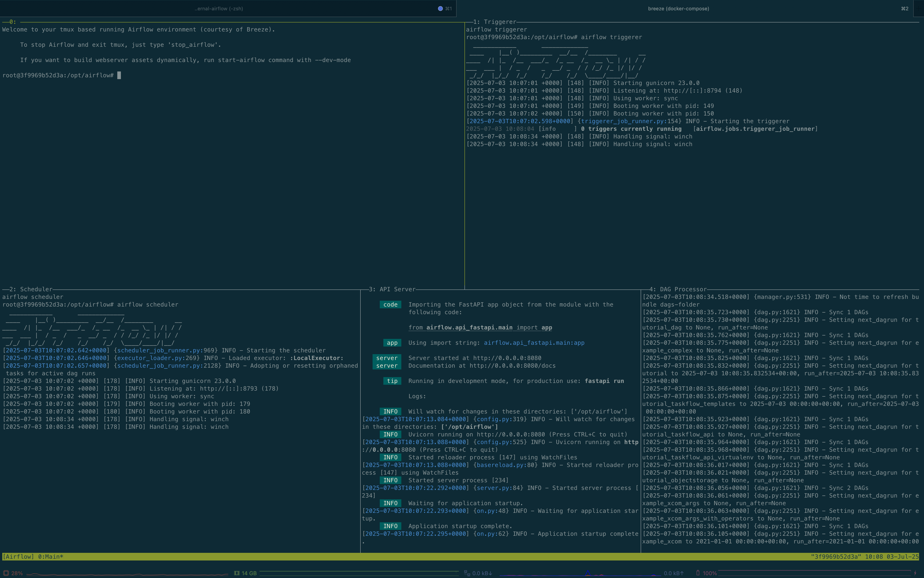Open the config.py:319 source link
924x578 pixels.
pyautogui.click(x=500, y=419)
